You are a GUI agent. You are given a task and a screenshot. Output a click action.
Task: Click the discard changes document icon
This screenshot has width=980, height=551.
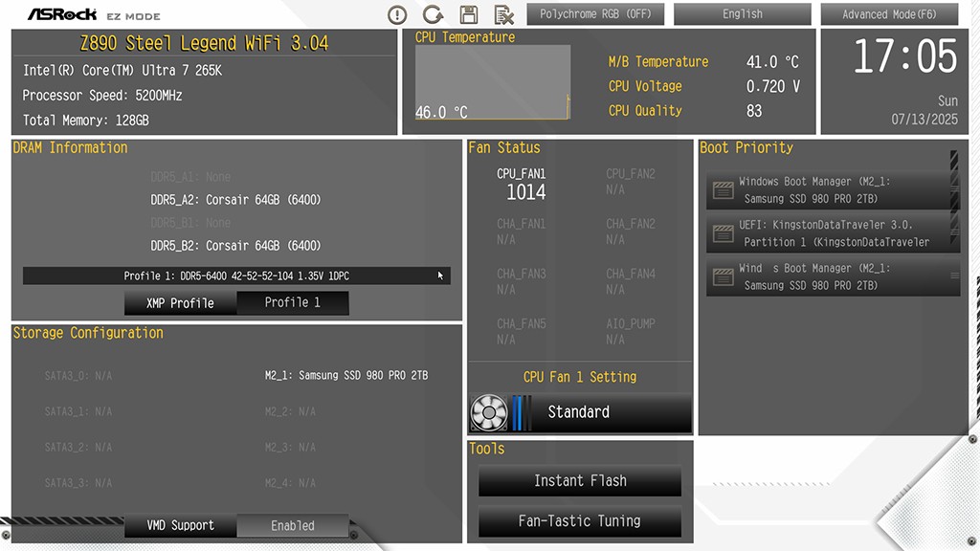tap(503, 14)
